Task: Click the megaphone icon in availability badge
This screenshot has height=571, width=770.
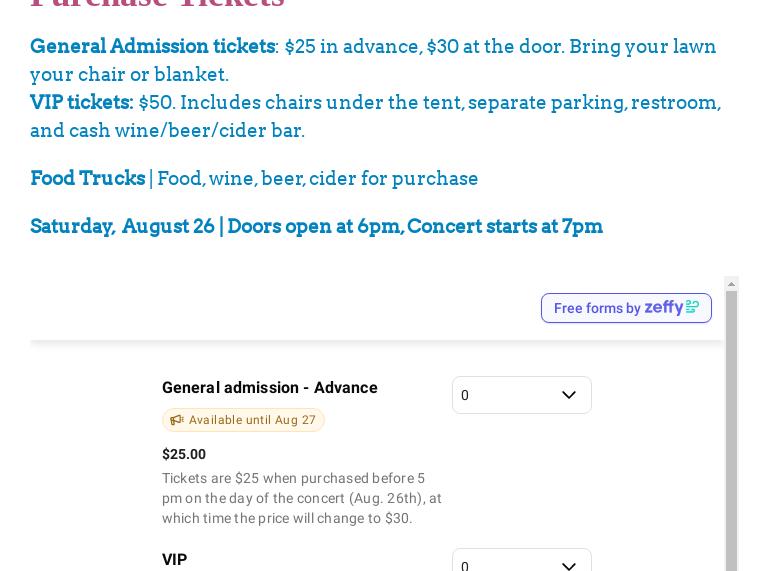Action: (x=177, y=420)
